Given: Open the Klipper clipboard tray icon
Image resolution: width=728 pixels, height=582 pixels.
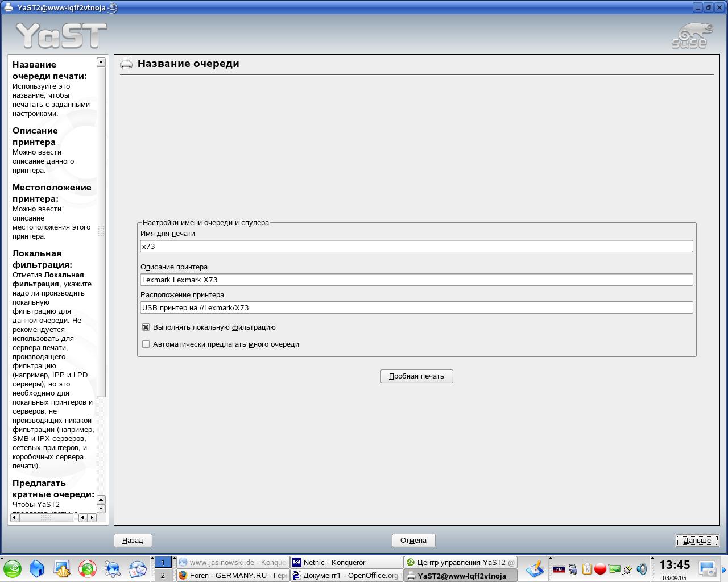Looking at the screenshot, I should point(586,569).
